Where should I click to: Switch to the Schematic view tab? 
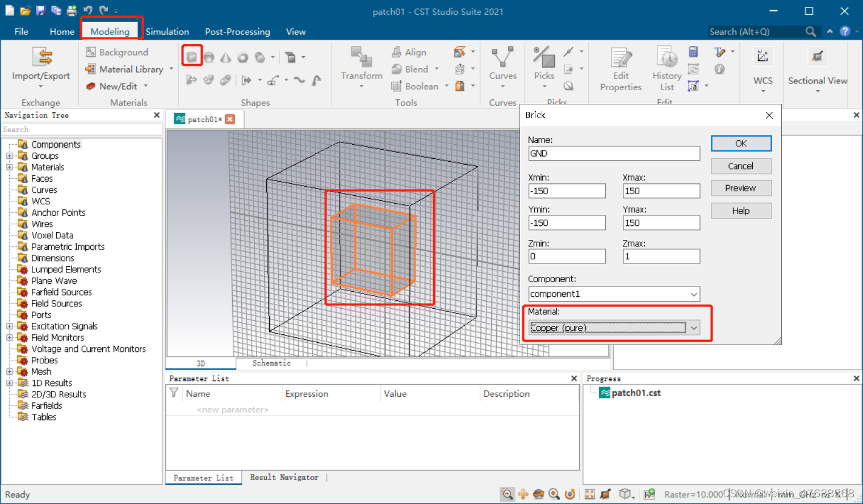[271, 363]
